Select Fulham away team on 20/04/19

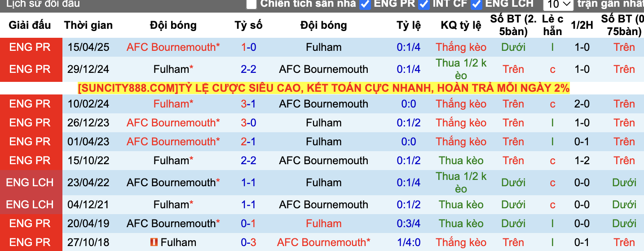click(324, 224)
